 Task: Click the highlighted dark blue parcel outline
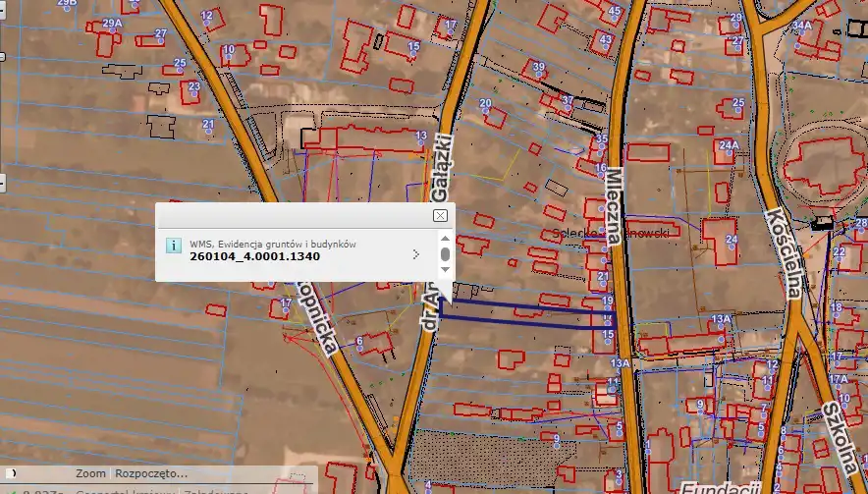(520, 310)
